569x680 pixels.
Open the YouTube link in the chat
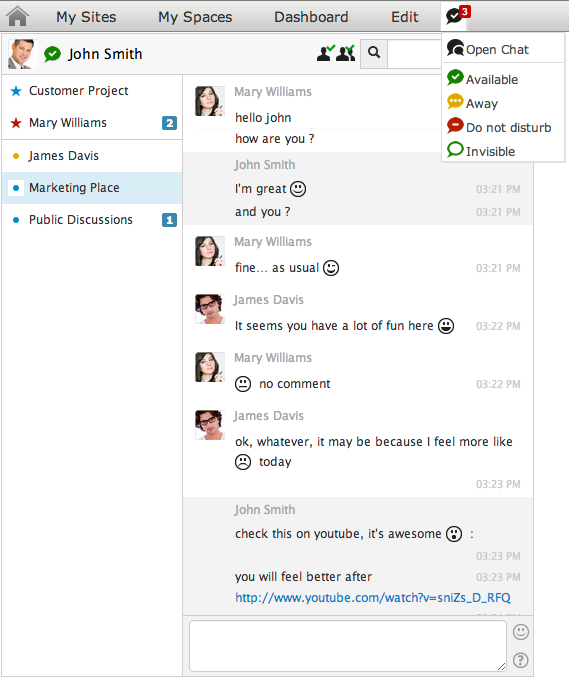(x=373, y=598)
